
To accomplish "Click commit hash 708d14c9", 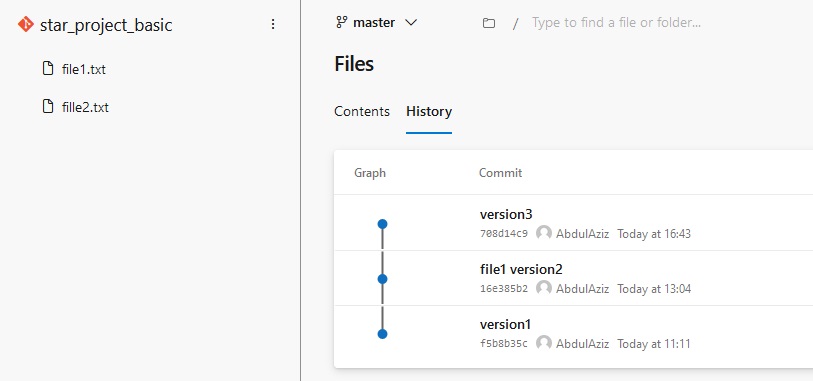I will [504, 234].
